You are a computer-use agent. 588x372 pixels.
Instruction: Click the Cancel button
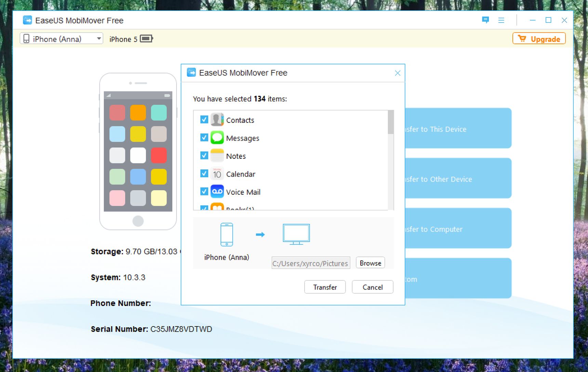tap(373, 287)
